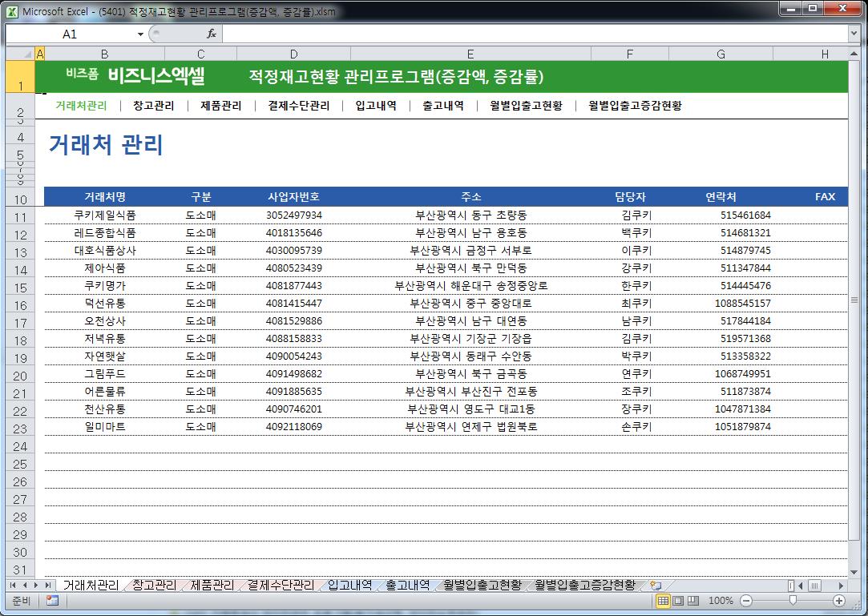Open the 제품관리 sheet tab
The image size is (868, 616).
click(x=212, y=586)
